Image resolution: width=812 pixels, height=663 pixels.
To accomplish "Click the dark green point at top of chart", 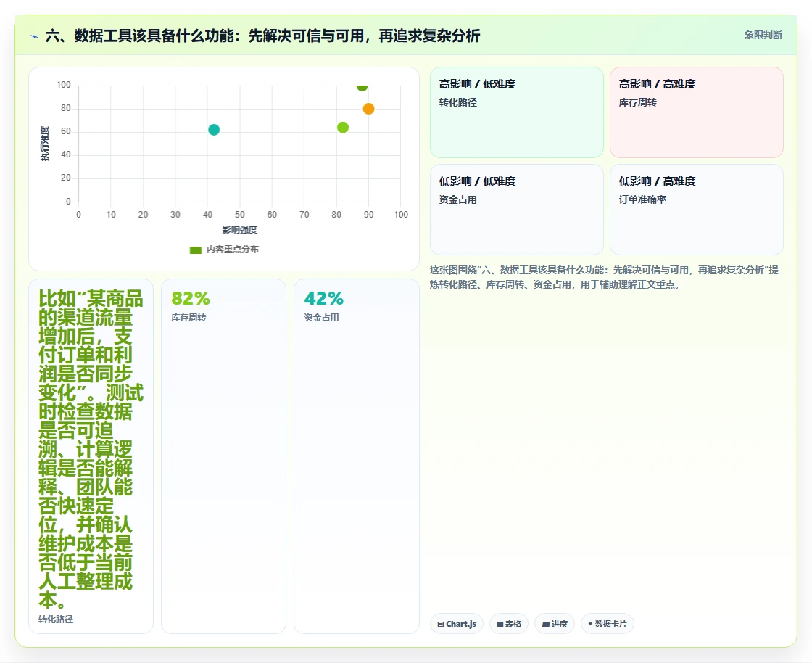I will coord(362,86).
